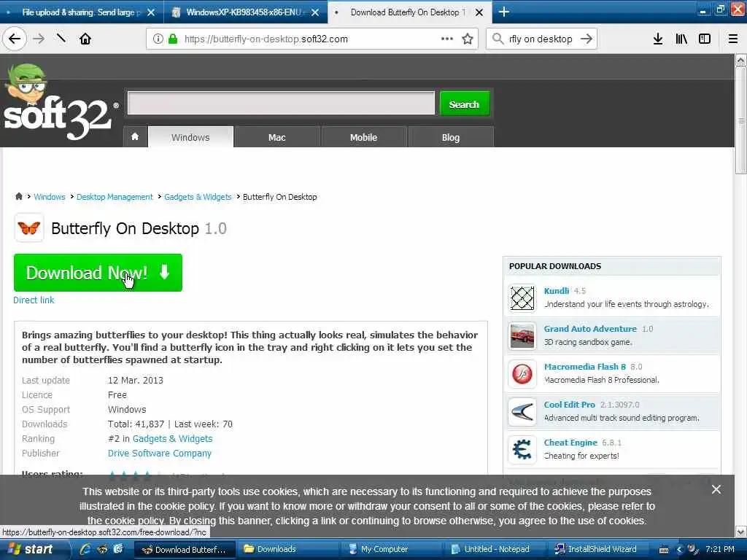Click the soft32 logo
The width and height of the screenshot is (747, 560).
60,102
